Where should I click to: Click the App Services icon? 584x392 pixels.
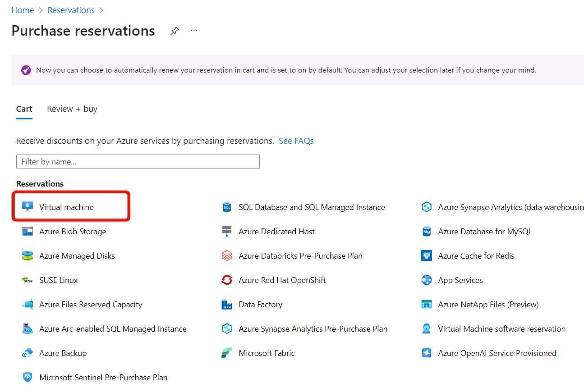[x=427, y=280]
